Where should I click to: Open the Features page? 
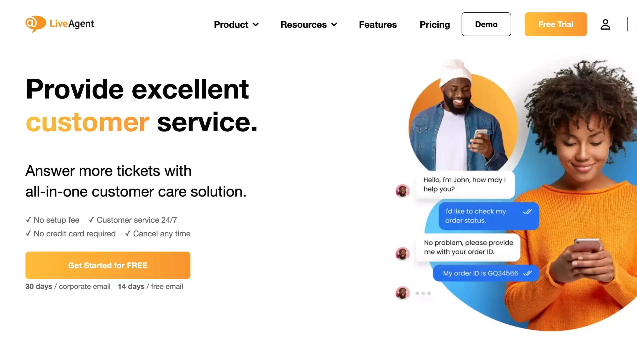pyautogui.click(x=377, y=24)
